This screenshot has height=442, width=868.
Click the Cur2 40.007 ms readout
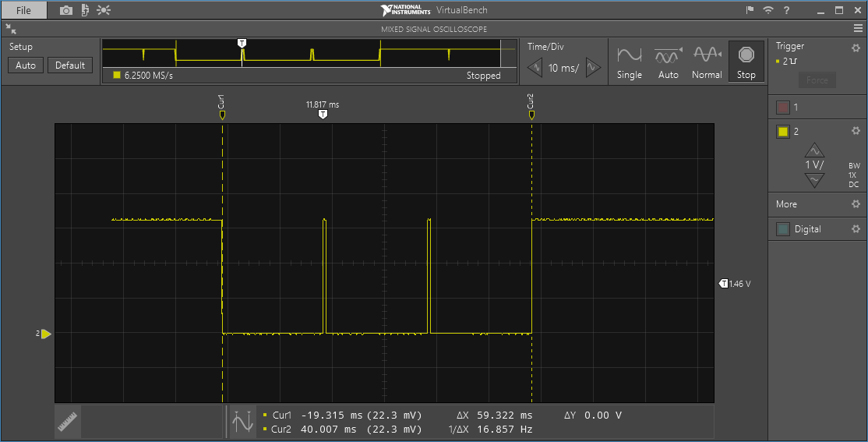click(x=343, y=430)
